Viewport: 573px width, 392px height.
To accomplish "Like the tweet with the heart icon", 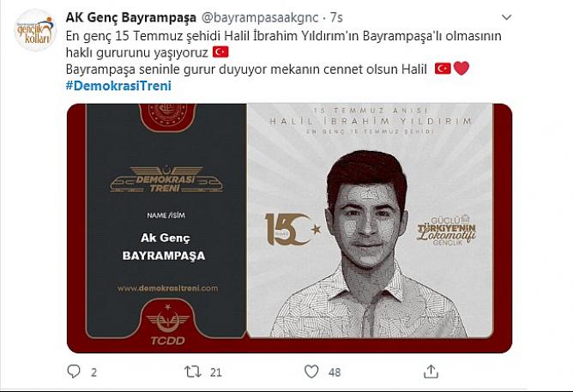I will pos(311,371).
